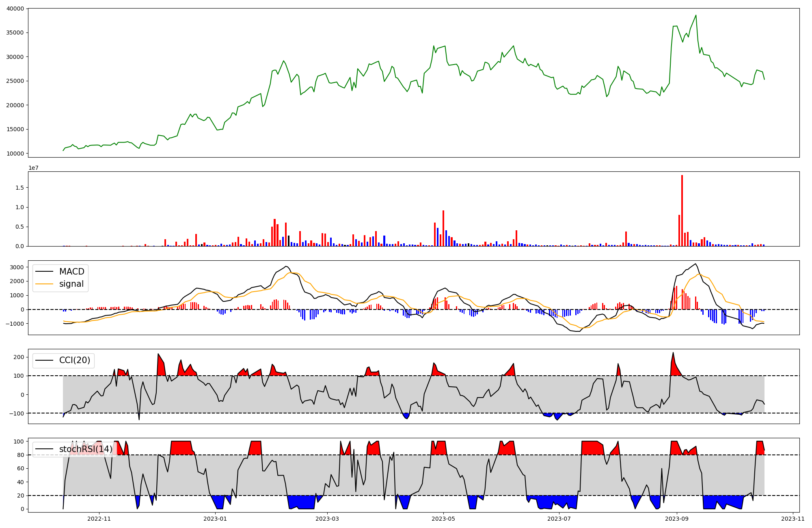Click the 40000 price axis tick label

click(x=15, y=9)
